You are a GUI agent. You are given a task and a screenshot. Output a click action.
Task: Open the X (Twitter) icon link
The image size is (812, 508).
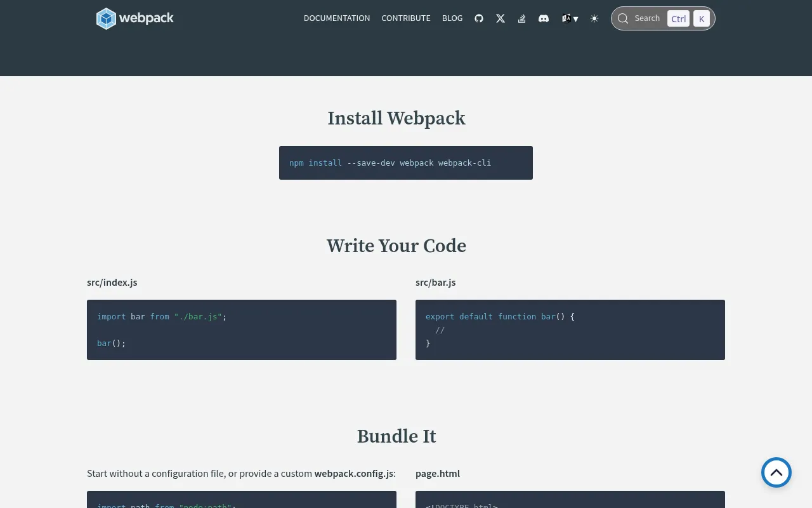501,18
